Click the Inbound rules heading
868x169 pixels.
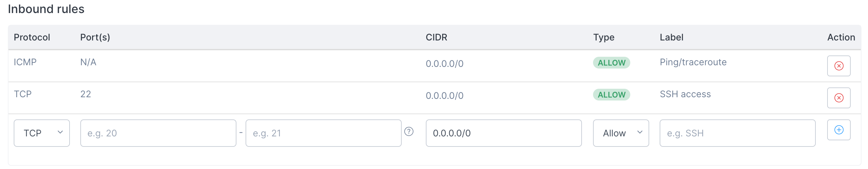[x=46, y=9]
